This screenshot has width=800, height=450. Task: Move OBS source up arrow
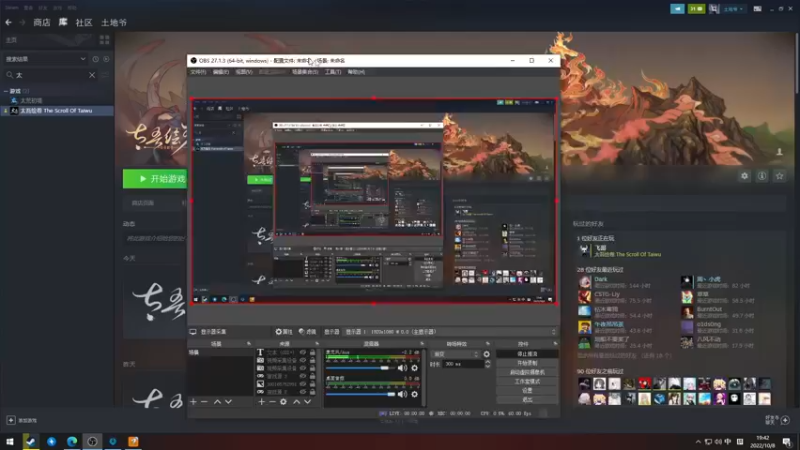click(x=296, y=402)
